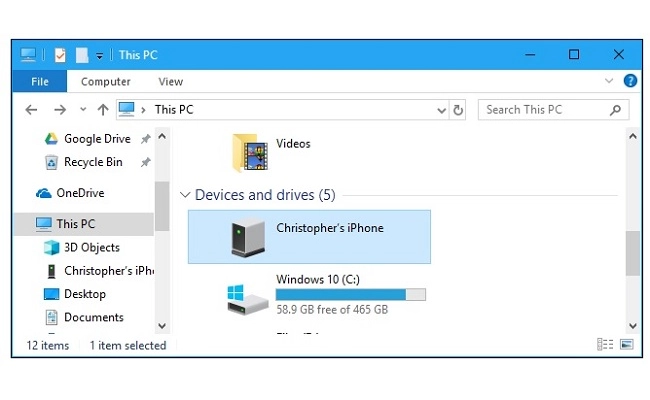Open the File menu
This screenshot has height=400, width=650.
click(40, 82)
